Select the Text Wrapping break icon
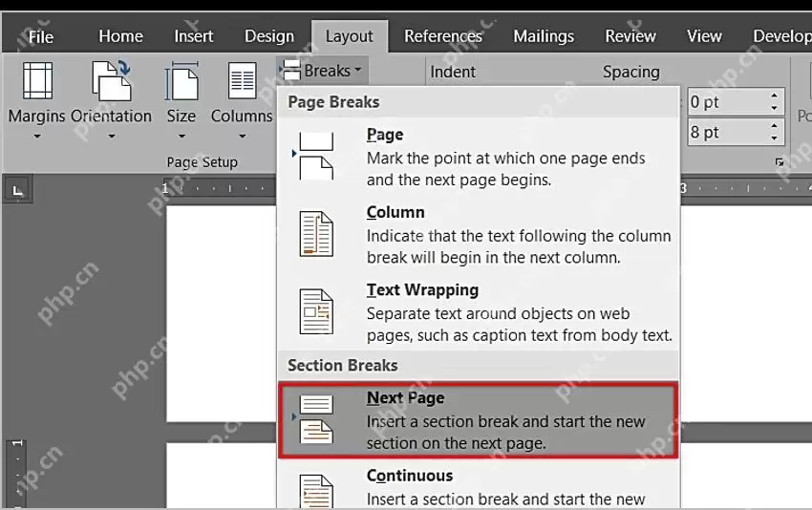Image resolution: width=812 pixels, height=510 pixels. [x=316, y=311]
